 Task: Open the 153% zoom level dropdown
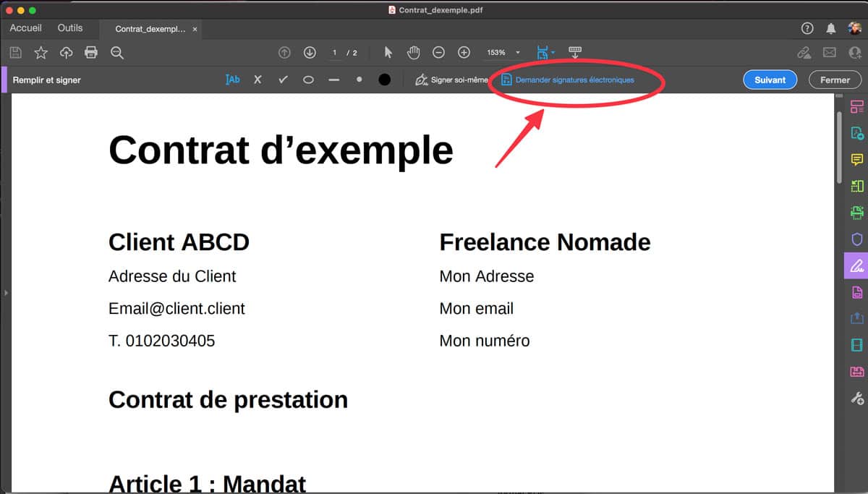pos(517,53)
